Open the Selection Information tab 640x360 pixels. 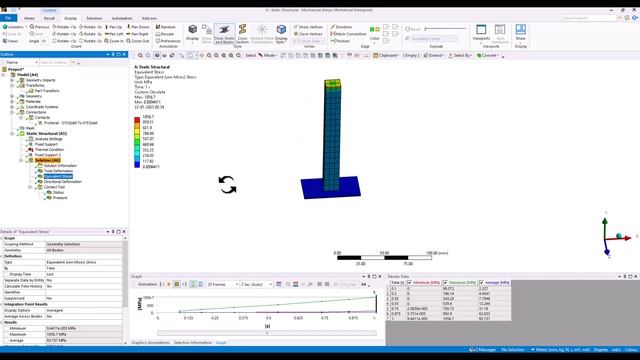click(193, 342)
